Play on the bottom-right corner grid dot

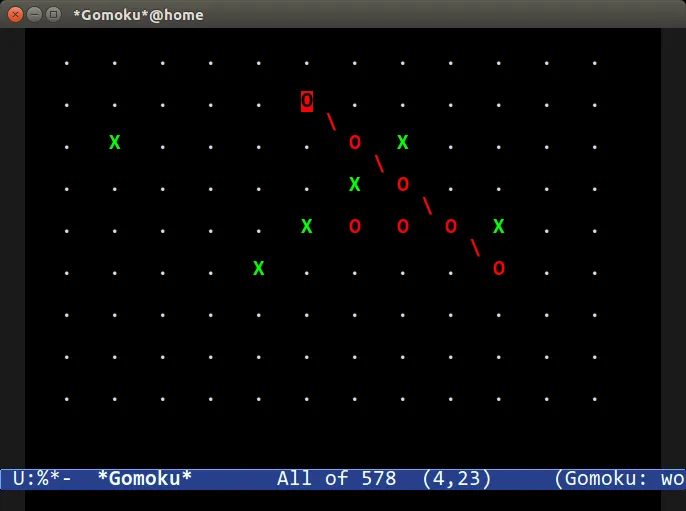pos(595,399)
